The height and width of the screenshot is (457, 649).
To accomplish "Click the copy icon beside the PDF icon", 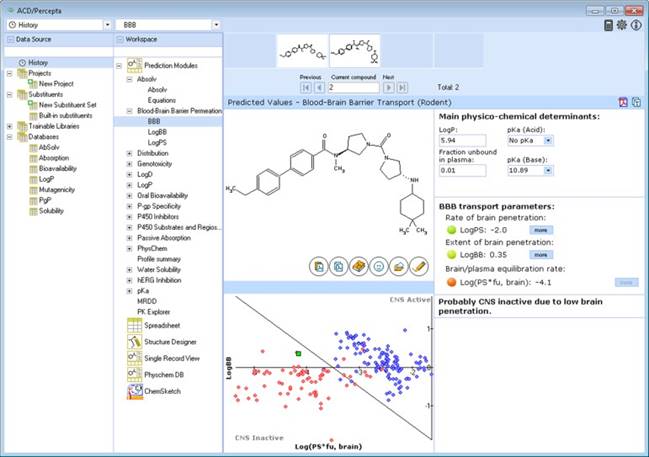I will [636, 102].
